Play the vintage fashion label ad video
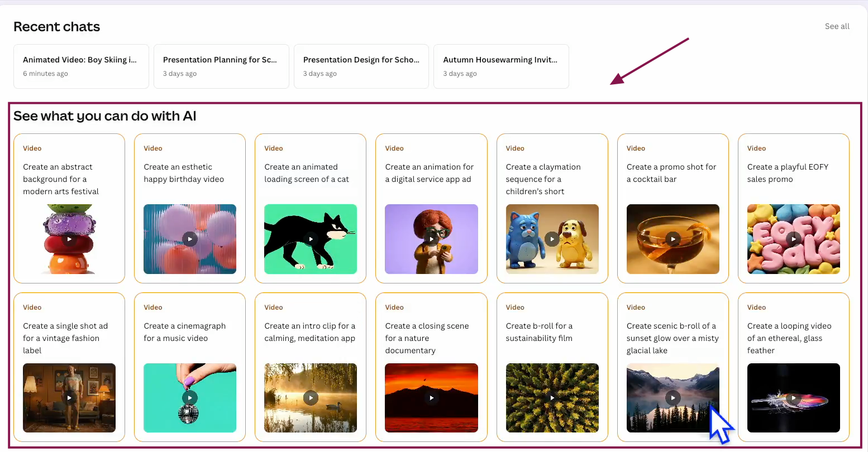This screenshot has width=868, height=452. tap(69, 398)
